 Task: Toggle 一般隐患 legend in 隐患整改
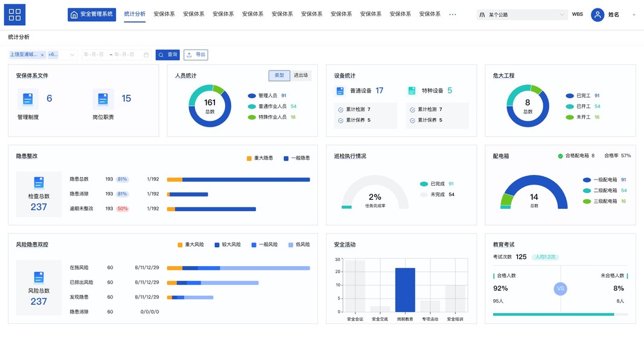(x=296, y=158)
